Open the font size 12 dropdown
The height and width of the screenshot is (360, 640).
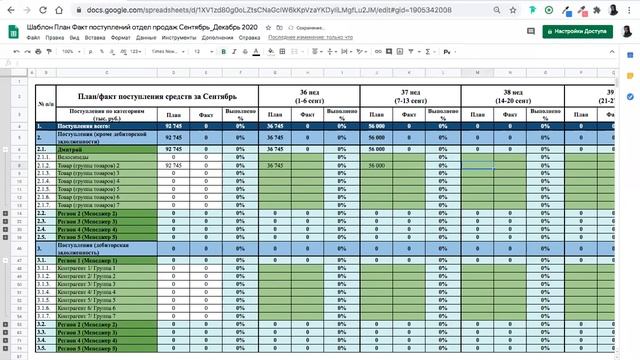pyautogui.click(x=204, y=52)
